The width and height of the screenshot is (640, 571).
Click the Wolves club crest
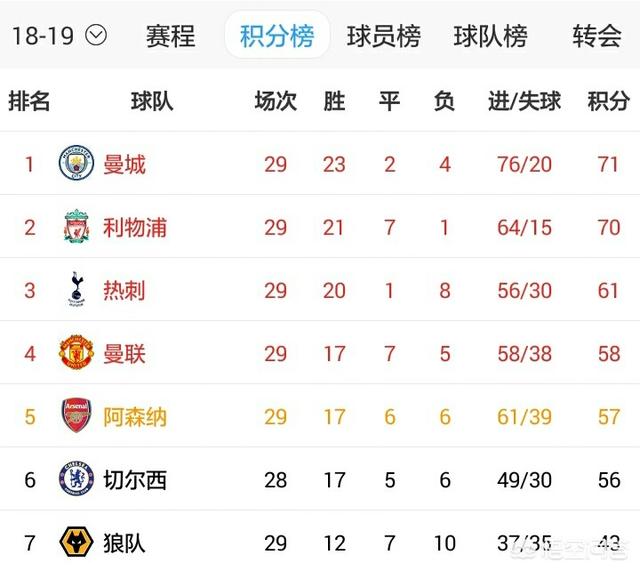click(x=76, y=543)
